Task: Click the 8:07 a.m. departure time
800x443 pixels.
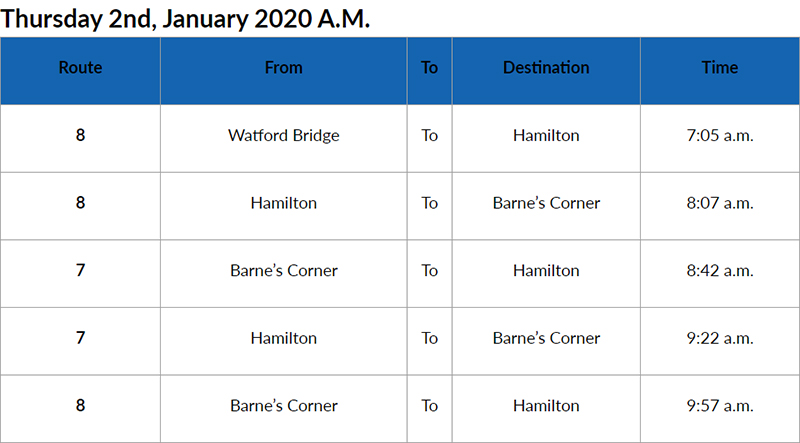Action: pyautogui.click(x=720, y=203)
